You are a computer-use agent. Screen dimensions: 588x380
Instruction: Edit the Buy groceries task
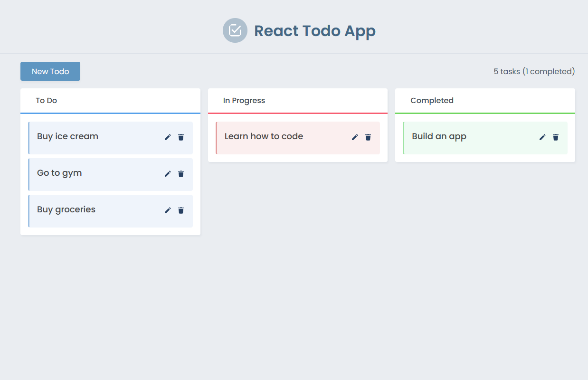168,210
